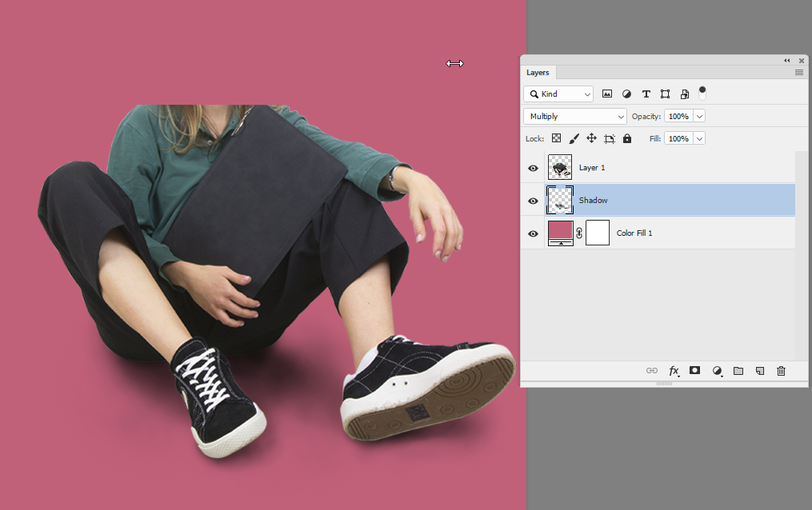Open the Multiply blend mode dropdown
The width and height of the screenshot is (812, 510).
pos(575,117)
